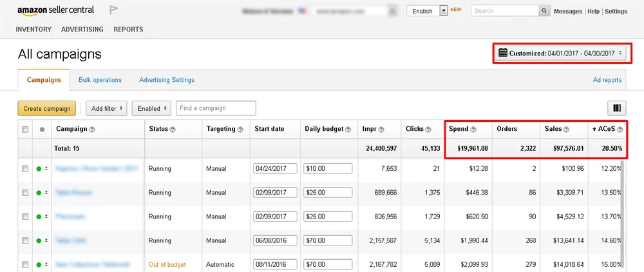The image size is (644, 272).
Task: Click help icon next to ACoS header
Action: point(620,130)
